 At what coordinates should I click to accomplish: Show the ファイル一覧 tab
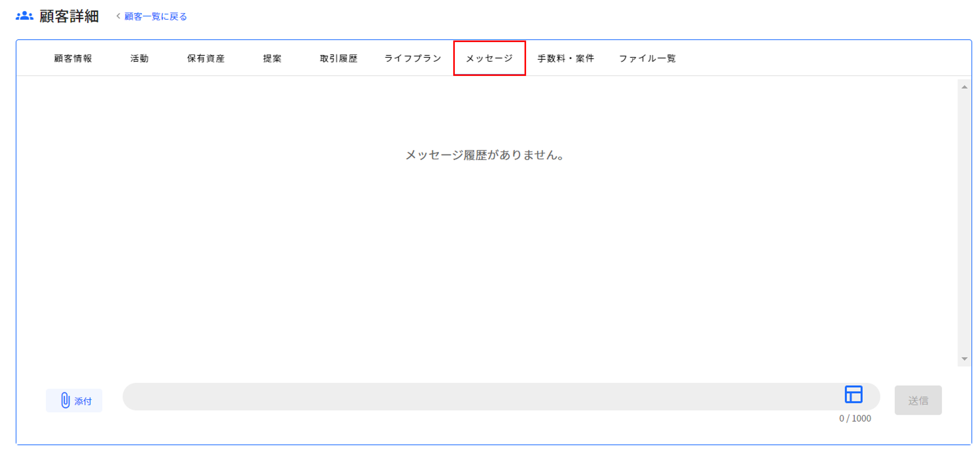point(647,58)
